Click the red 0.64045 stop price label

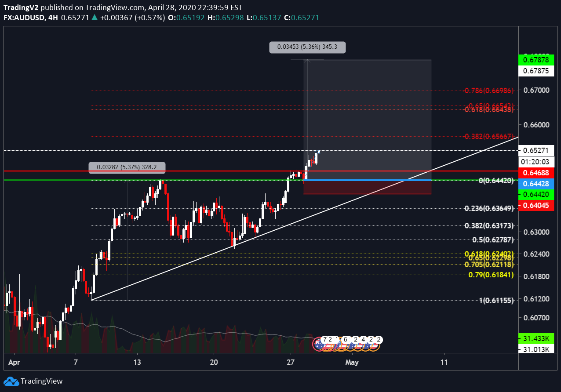[x=536, y=205]
